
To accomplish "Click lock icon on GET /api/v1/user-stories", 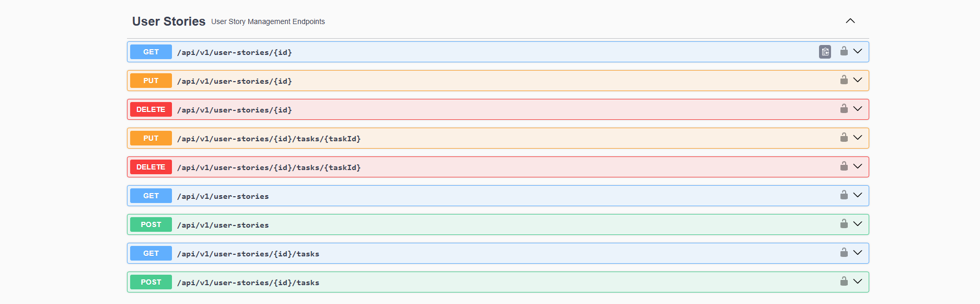I will [x=844, y=195].
